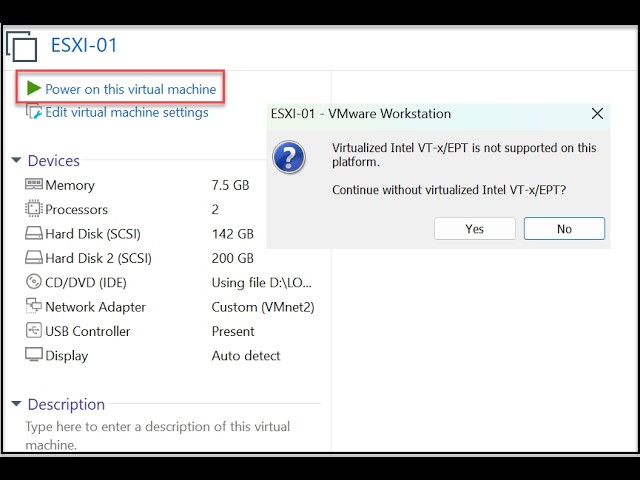Click the Memory device icon

tap(33, 184)
